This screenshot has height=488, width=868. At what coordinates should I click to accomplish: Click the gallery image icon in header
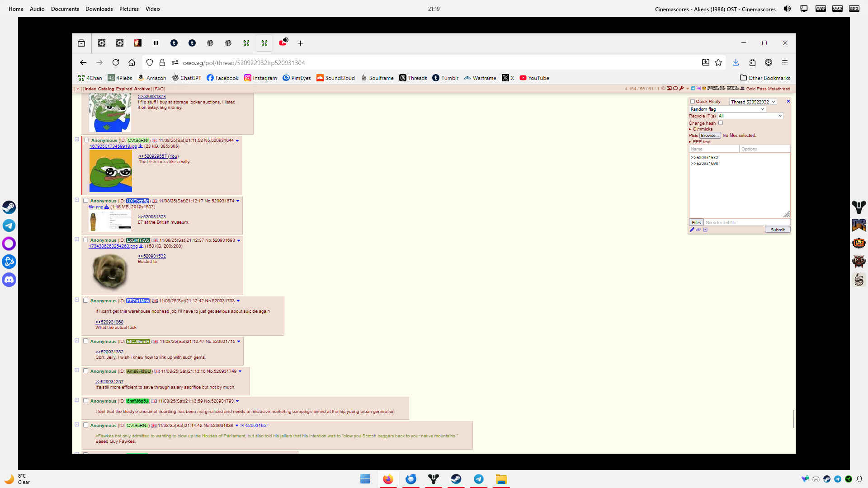tap(669, 89)
